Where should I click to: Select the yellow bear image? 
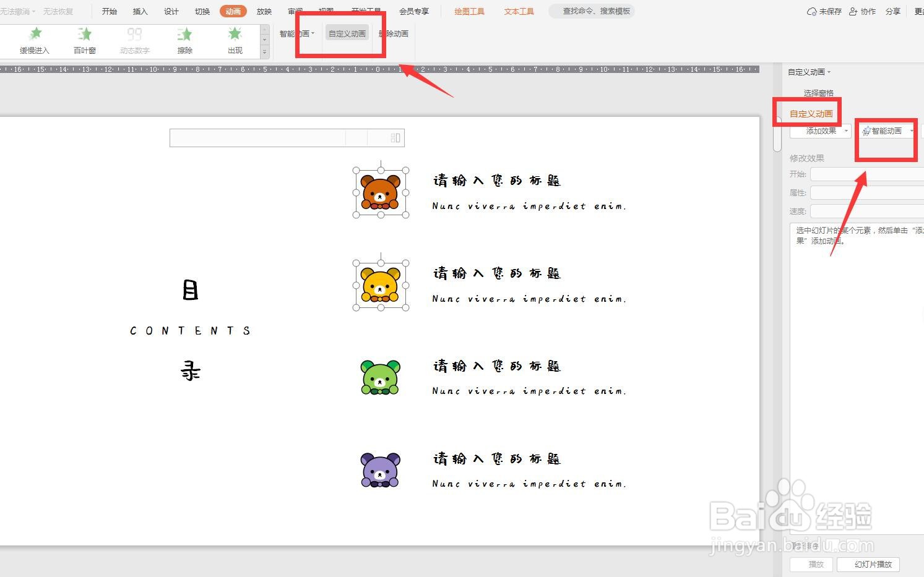click(x=380, y=284)
